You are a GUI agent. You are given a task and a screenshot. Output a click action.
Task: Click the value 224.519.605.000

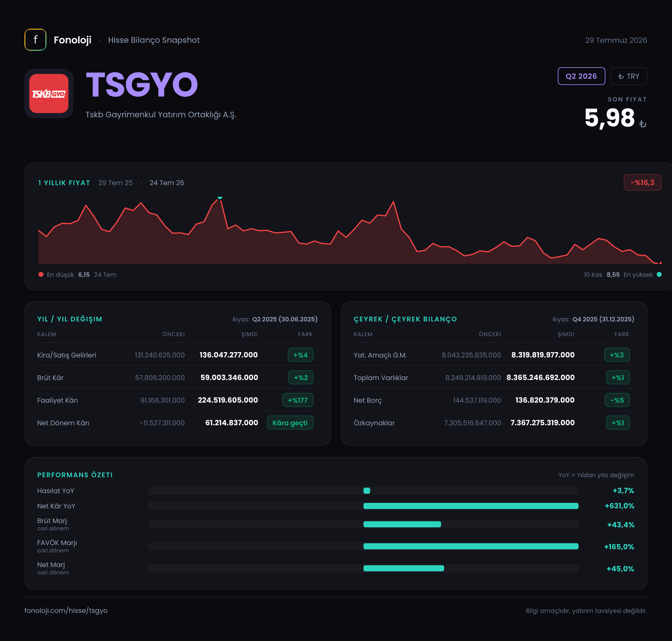point(228,400)
